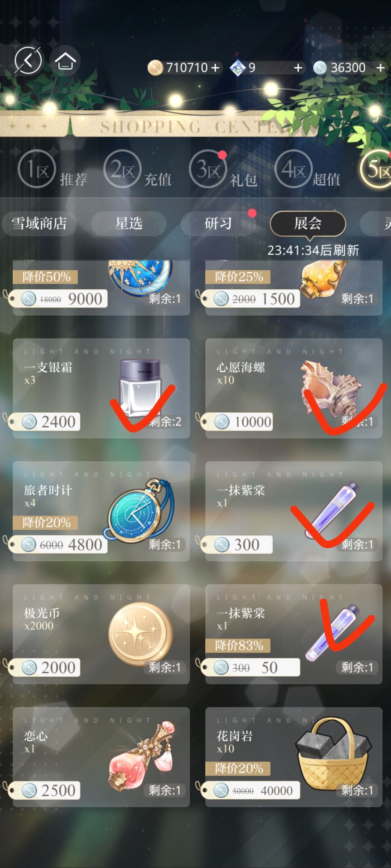Add silver currency with plus icon

380,68
